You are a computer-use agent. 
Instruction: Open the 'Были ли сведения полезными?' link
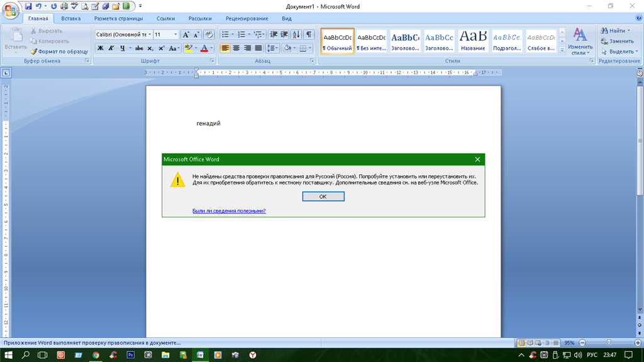pyautogui.click(x=229, y=211)
